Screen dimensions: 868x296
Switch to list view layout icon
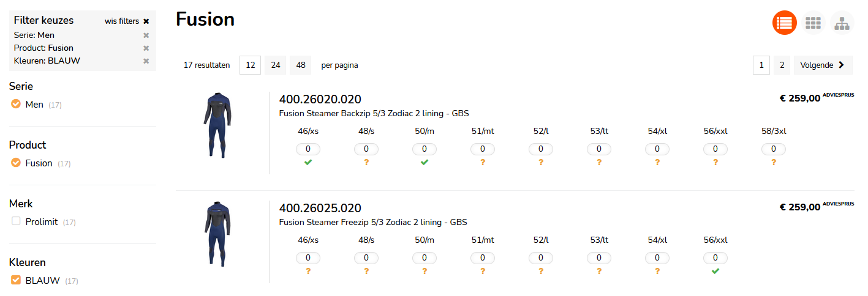click(784, 23)
